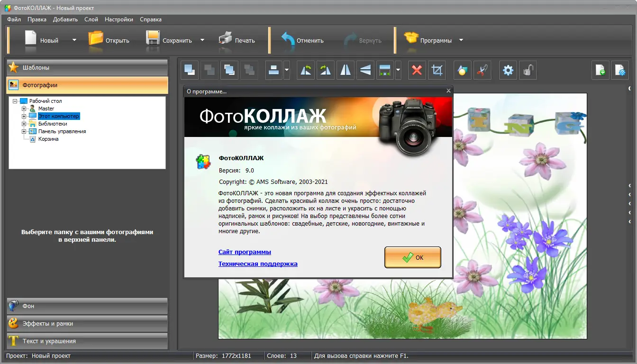
Task: Click the send to back layer icon
Action: 209,70
